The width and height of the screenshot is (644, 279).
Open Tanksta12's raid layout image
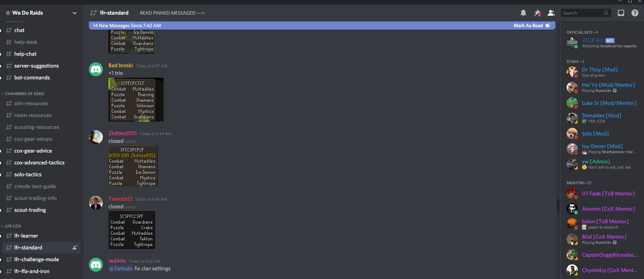(x=131, y=230)
